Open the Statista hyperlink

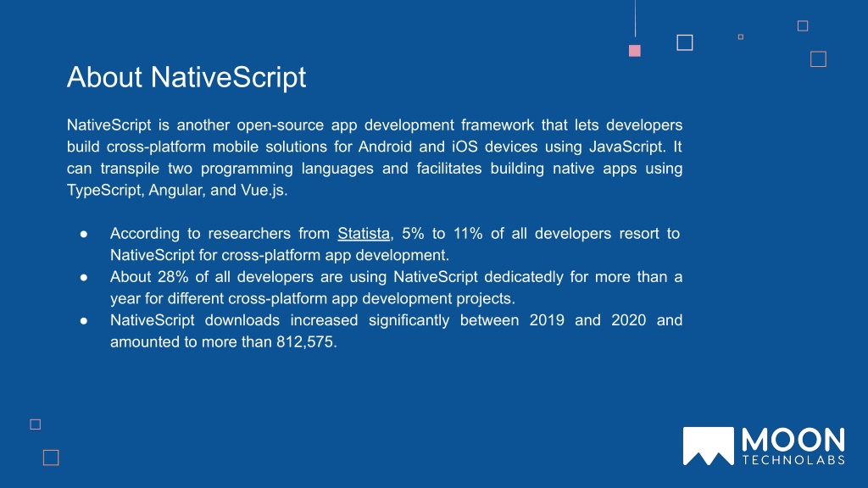364,234
